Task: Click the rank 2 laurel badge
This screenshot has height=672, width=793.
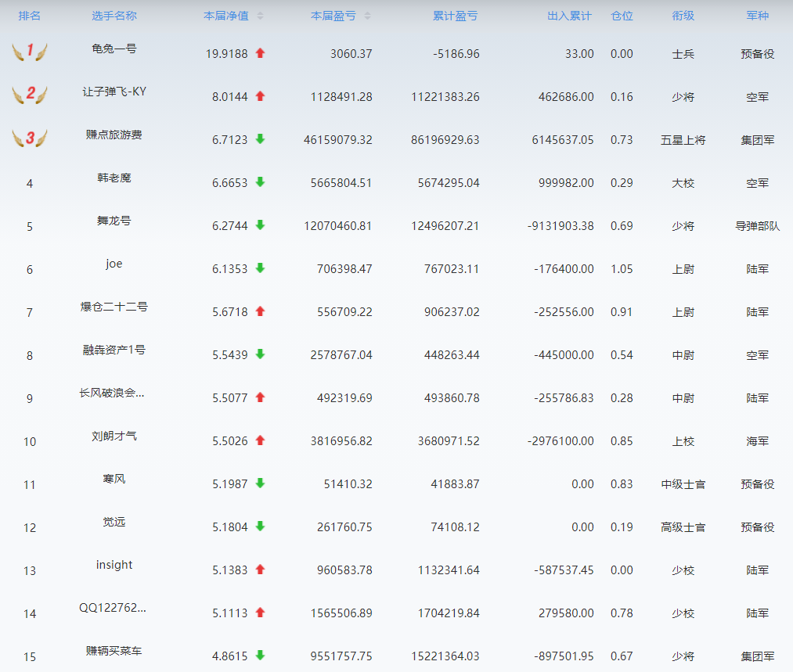Action: coord(30,94)
